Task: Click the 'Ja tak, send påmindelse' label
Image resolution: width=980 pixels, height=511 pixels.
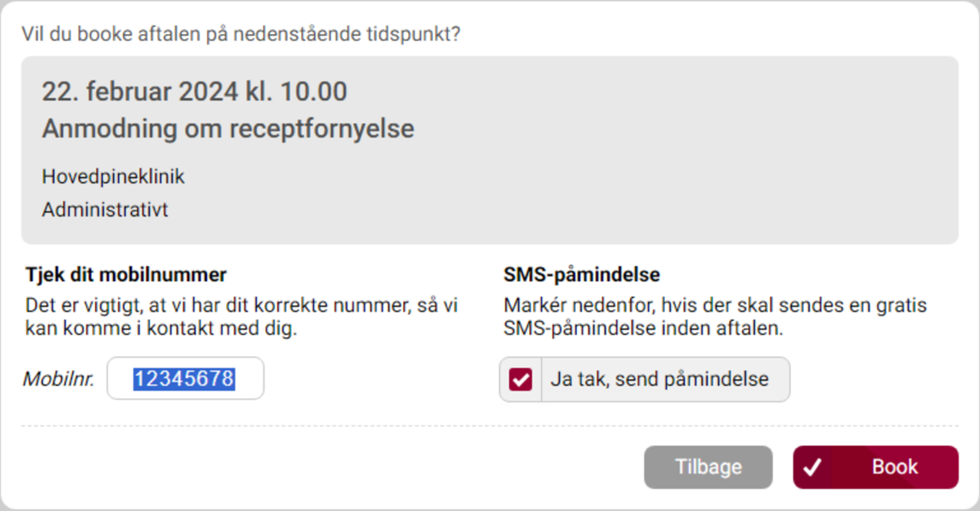Action: [659, 379]
